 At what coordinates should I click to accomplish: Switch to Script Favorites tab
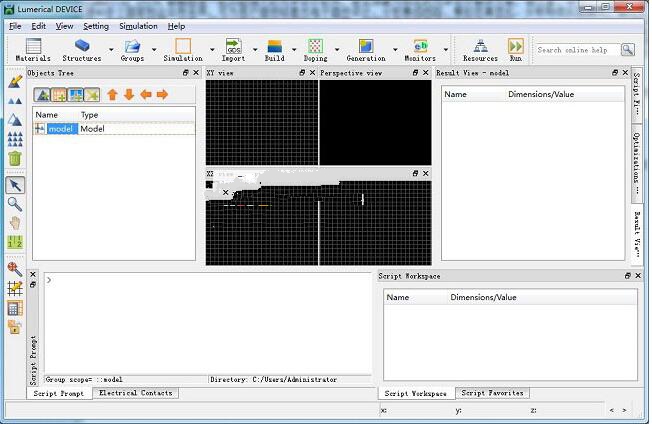click(492, 393)
